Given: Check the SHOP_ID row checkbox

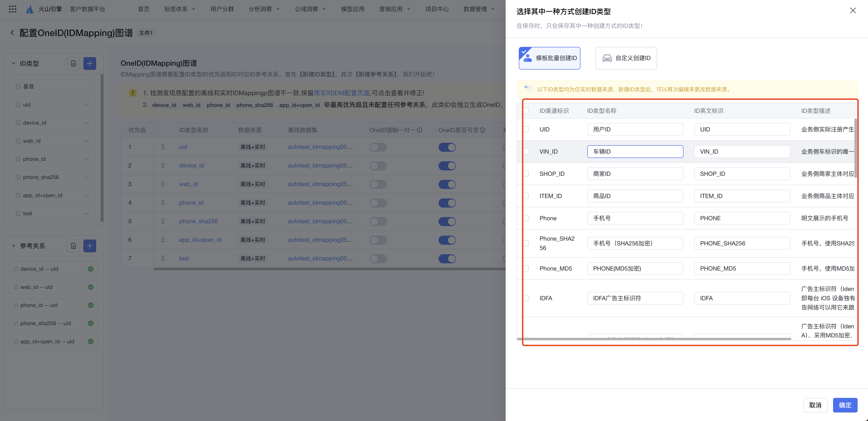Looking at the screenshot, I should pyautogui.click(x=526, y=174).
